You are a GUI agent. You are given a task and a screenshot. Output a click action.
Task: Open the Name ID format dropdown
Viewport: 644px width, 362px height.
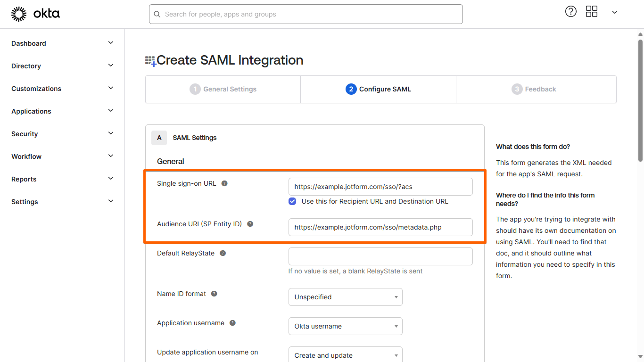tap(345, 297)
